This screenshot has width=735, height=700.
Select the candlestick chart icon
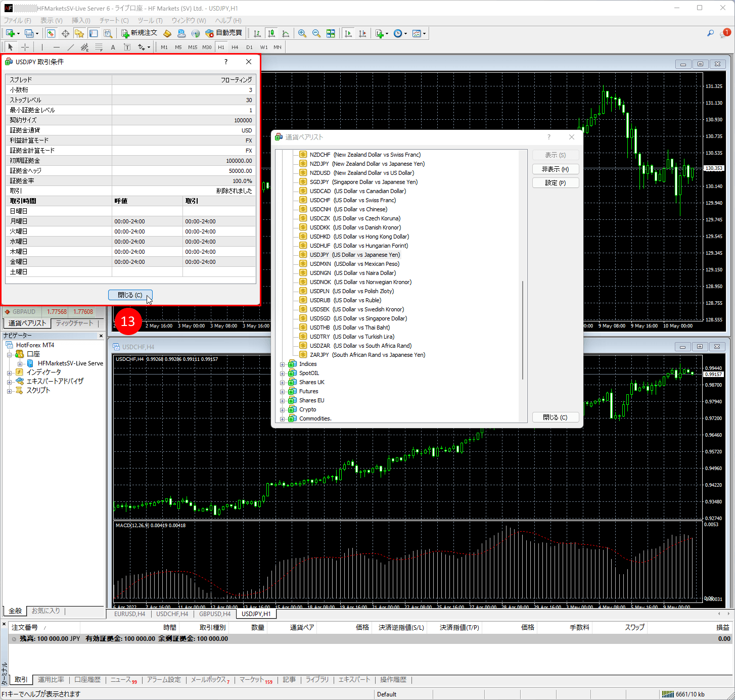pyautogui.click(x=271, y=33)
